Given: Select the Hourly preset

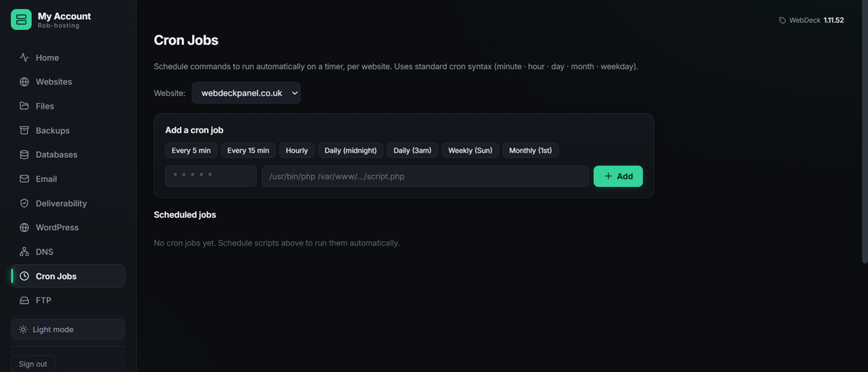Looking at the screenshot, I should [296, 150].
